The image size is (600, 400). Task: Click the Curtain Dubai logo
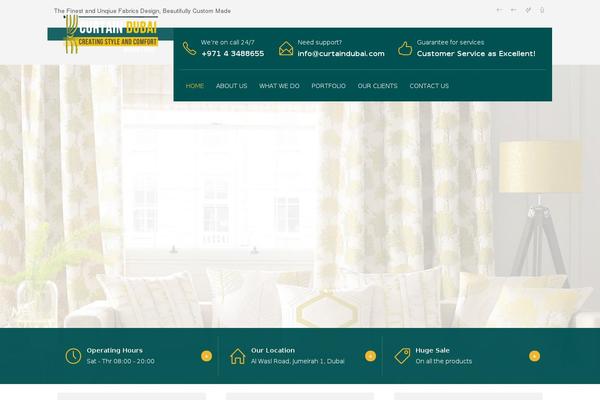coord(111,34)
